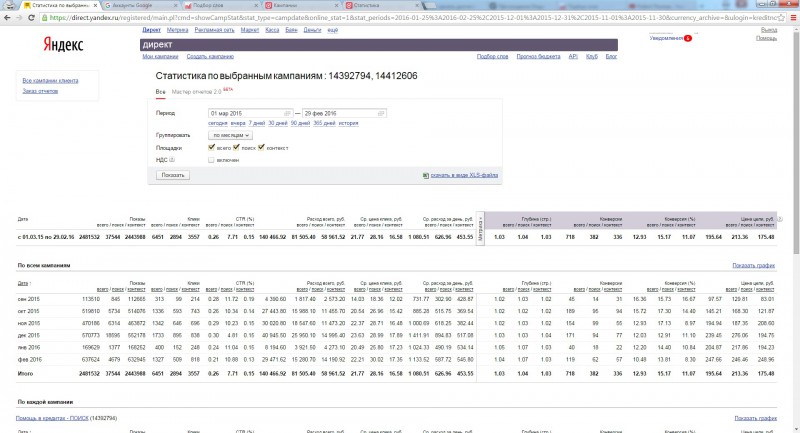
Task: Open 'Помощь в кредитах - ПОИСК' campaign link
Action: click(x=52, y=418)
